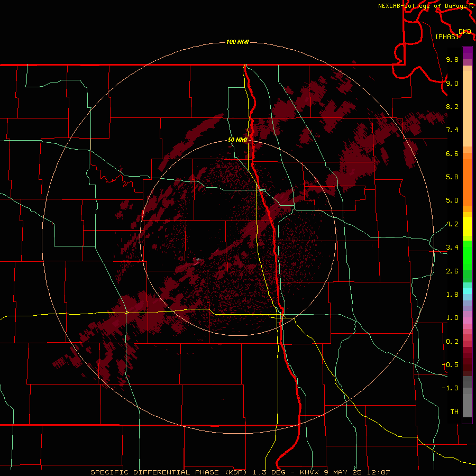
Task: Click the -0.5 legend value
Action: (450, 364)
